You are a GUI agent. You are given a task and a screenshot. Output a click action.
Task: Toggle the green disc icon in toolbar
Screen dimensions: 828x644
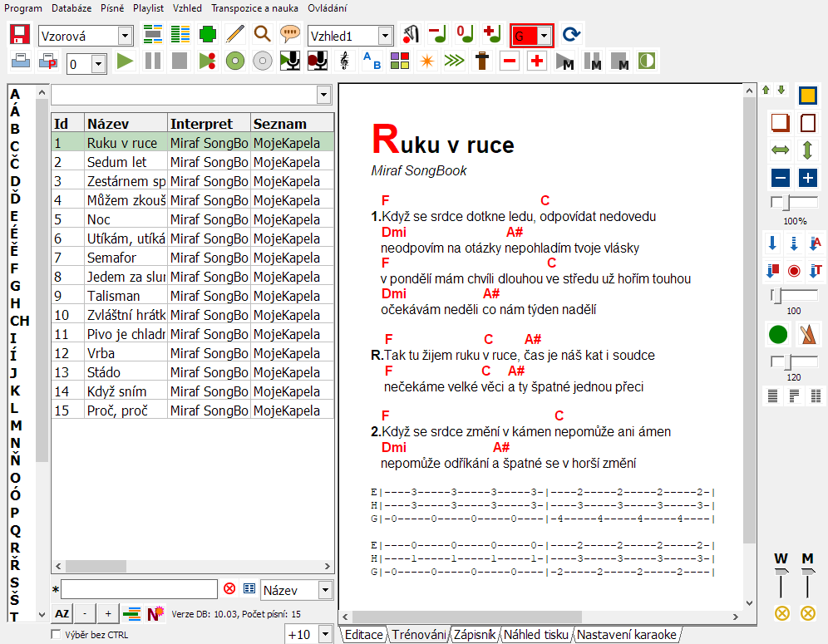click(235, 61)
